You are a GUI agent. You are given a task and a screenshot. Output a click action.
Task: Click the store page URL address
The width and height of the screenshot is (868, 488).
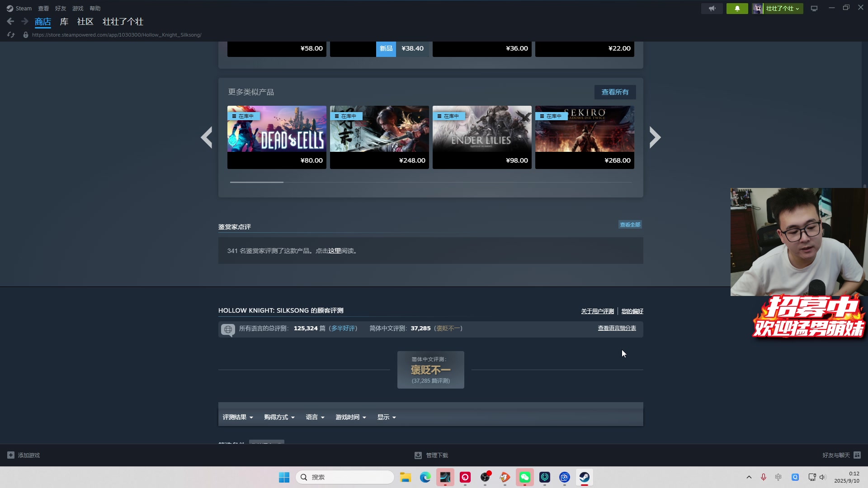(117, 35)
